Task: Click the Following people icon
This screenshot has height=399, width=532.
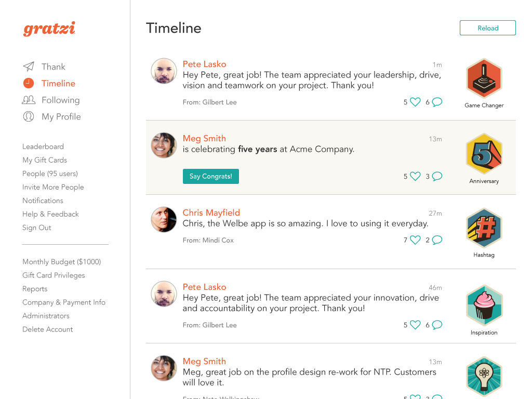Action: [x=29, y=100]
